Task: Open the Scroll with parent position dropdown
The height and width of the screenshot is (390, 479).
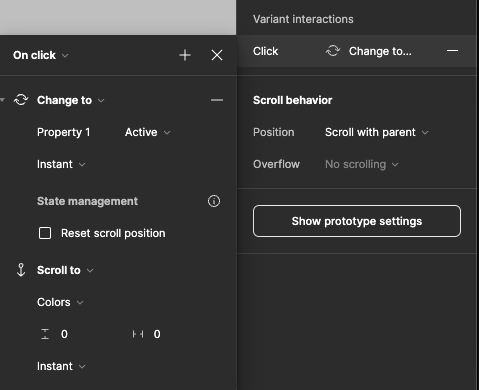Action: (377, 132)
